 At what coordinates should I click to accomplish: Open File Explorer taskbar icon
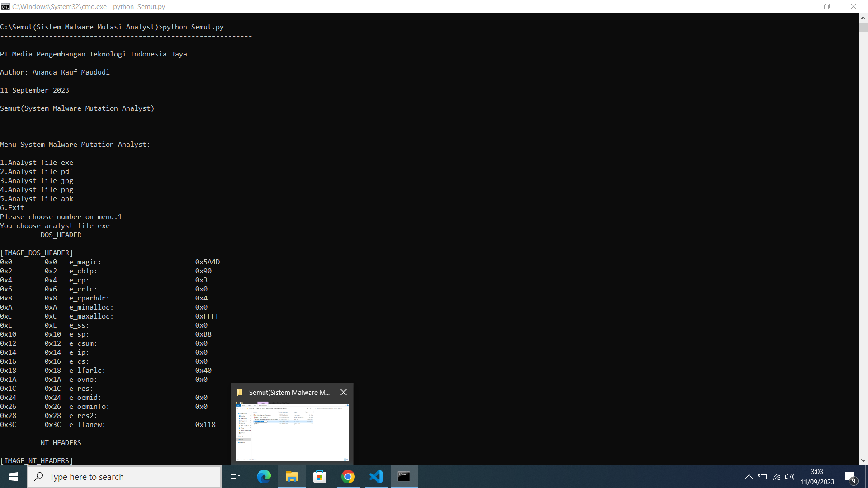click(292, 477)
